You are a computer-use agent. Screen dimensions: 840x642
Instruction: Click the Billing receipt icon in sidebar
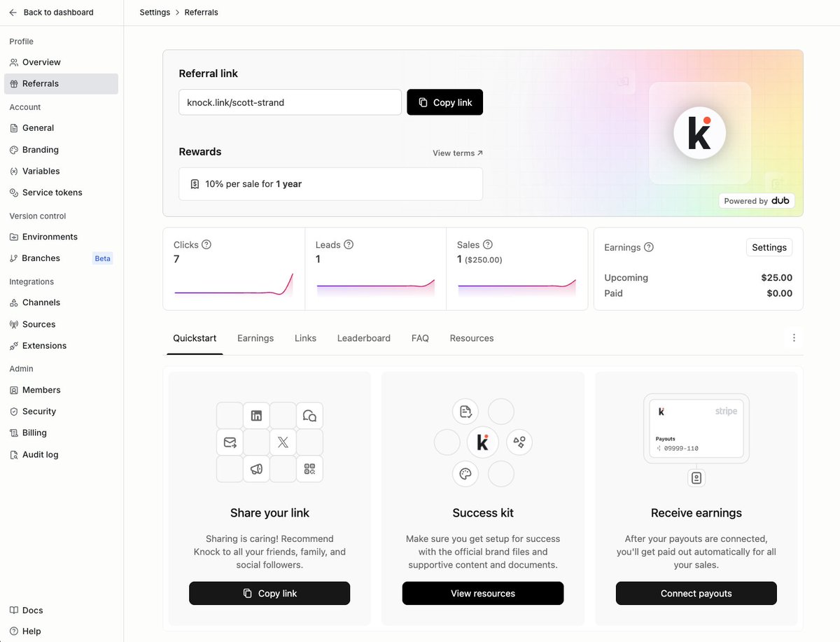[x=14, y=433]
